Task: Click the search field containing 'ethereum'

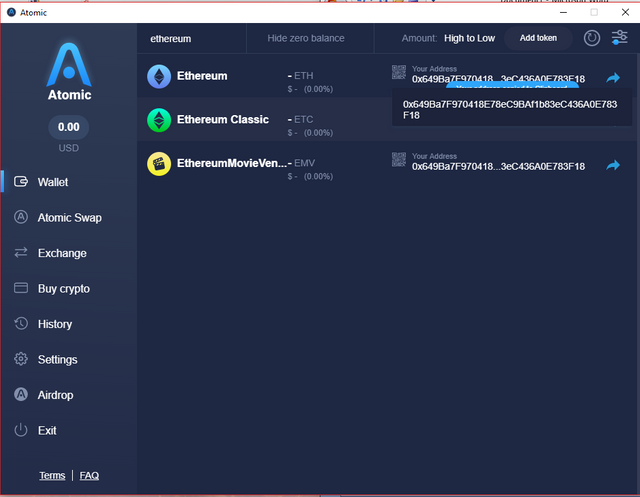Action: (192, 38)
